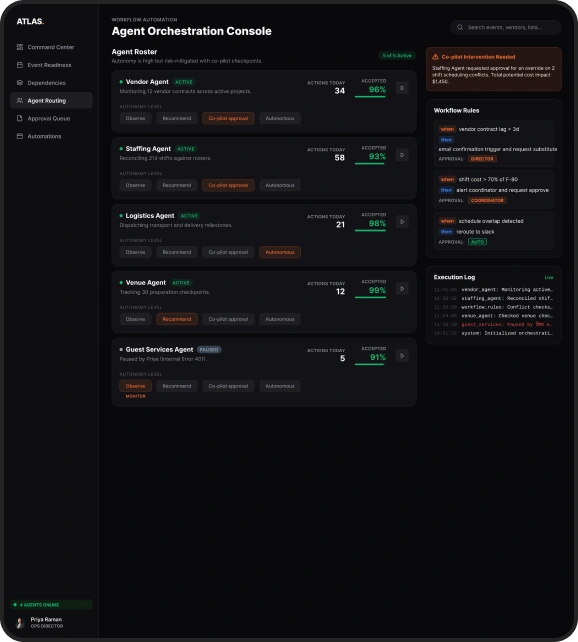Click Priya Raman's name in sidebar

pos(46,619)
